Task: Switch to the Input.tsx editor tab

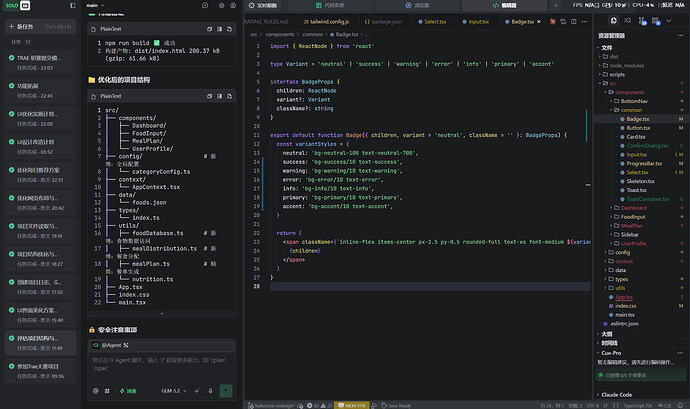Action: (x=475, y=22)
